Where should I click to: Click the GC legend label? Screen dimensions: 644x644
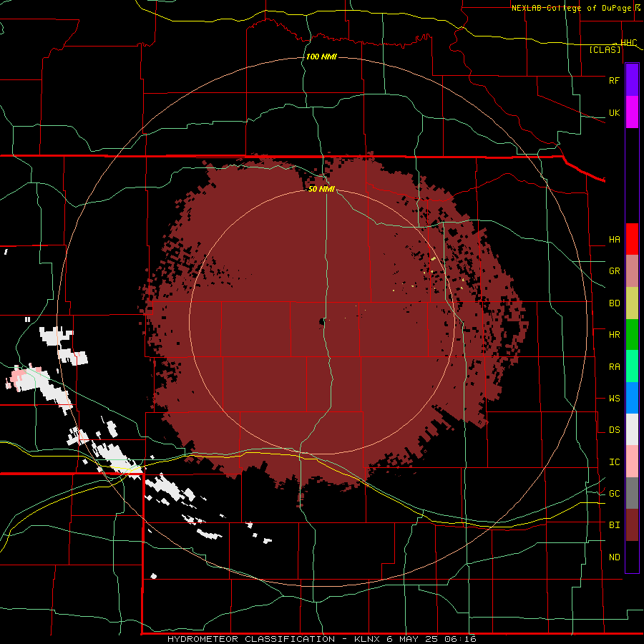[x=614, y=494]
